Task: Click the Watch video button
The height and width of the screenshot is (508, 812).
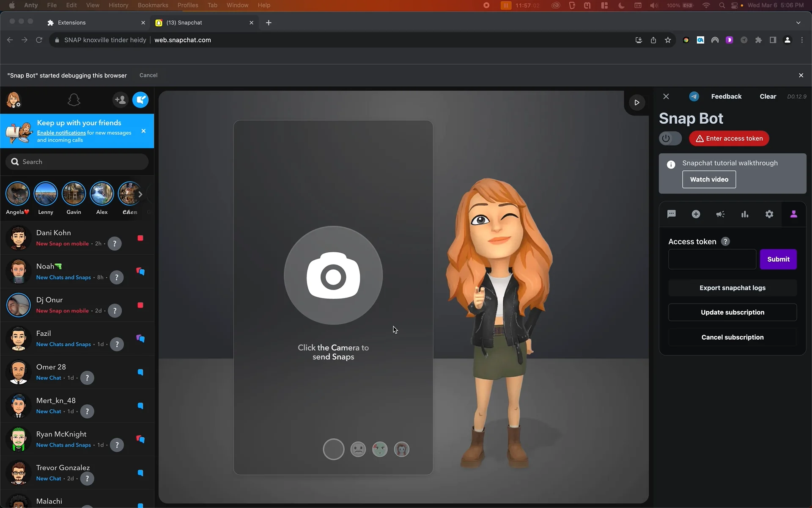Action: tap(709, 179)
